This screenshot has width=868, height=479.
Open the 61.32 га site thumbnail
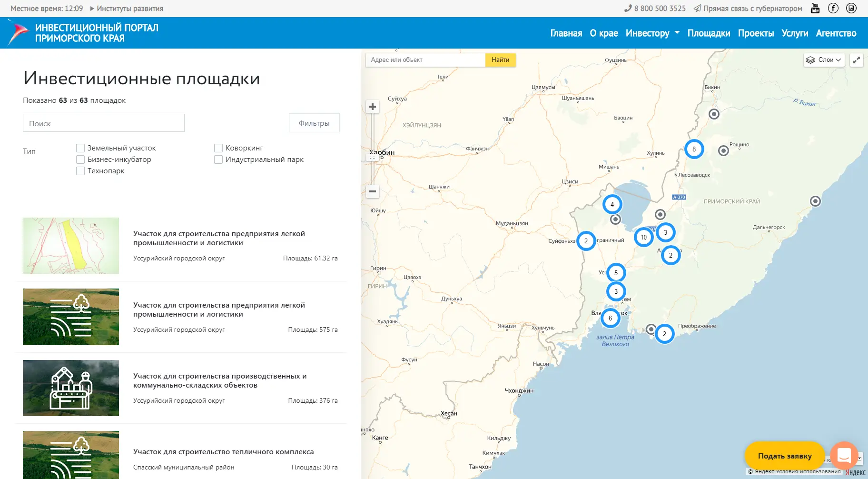click(71, 246)
